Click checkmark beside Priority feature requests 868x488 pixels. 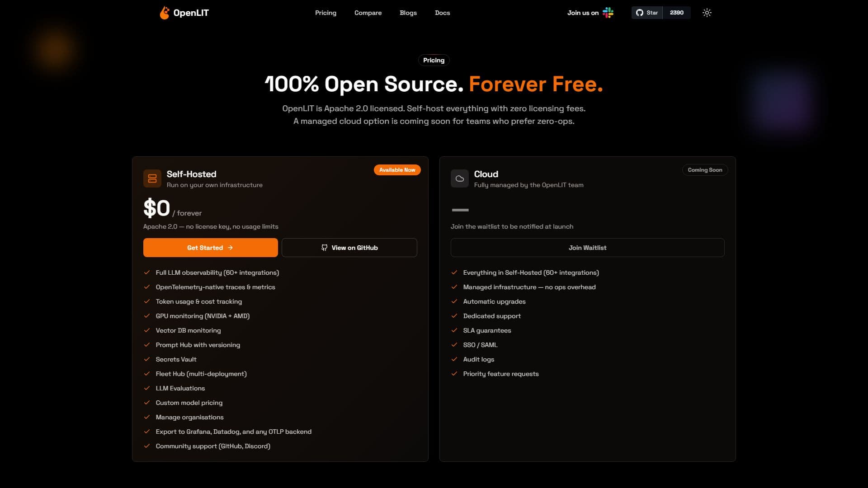click(x=454, y=374)
